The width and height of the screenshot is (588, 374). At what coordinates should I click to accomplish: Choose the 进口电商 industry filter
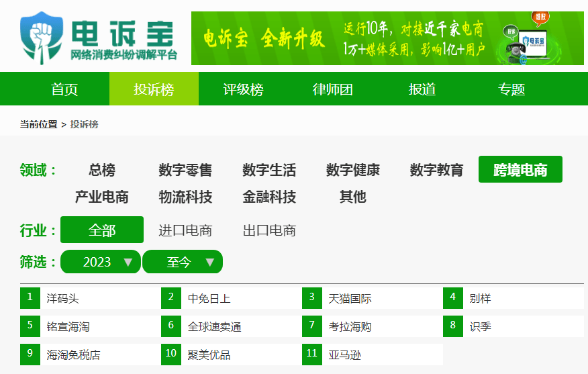click(x=185, y=230)
